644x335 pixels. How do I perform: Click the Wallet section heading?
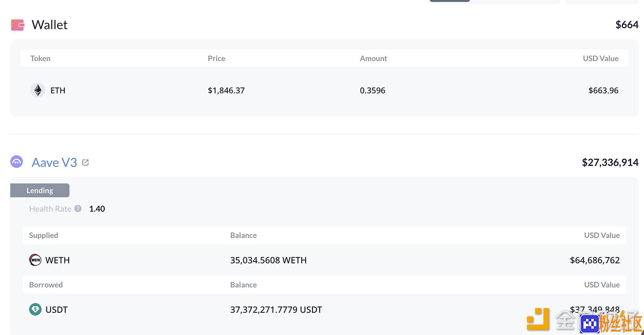pyautogui.click(x=49, y=25)
